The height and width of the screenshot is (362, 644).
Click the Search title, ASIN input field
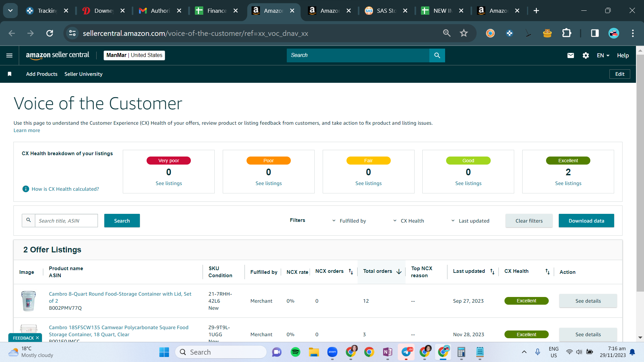[66, 221]
